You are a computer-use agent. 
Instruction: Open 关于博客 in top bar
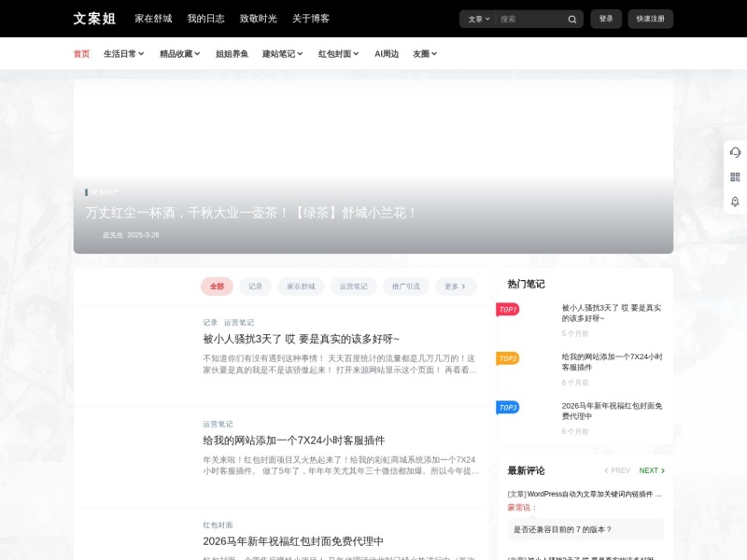(311, 19)
